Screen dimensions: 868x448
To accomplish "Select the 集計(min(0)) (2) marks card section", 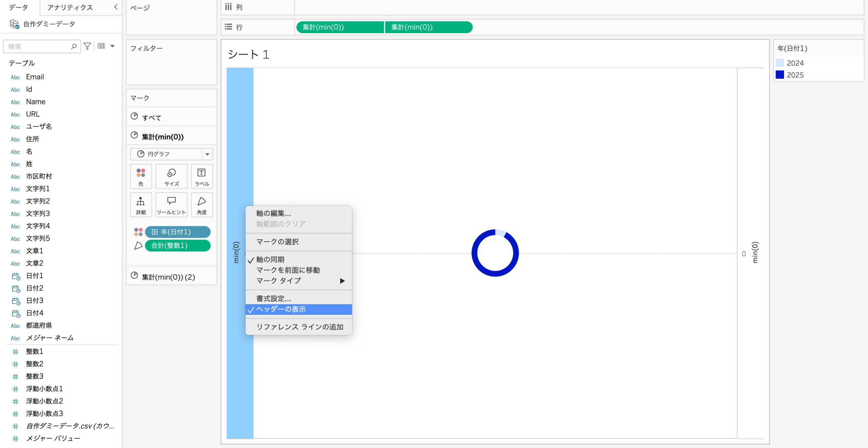I will point(168,277).
